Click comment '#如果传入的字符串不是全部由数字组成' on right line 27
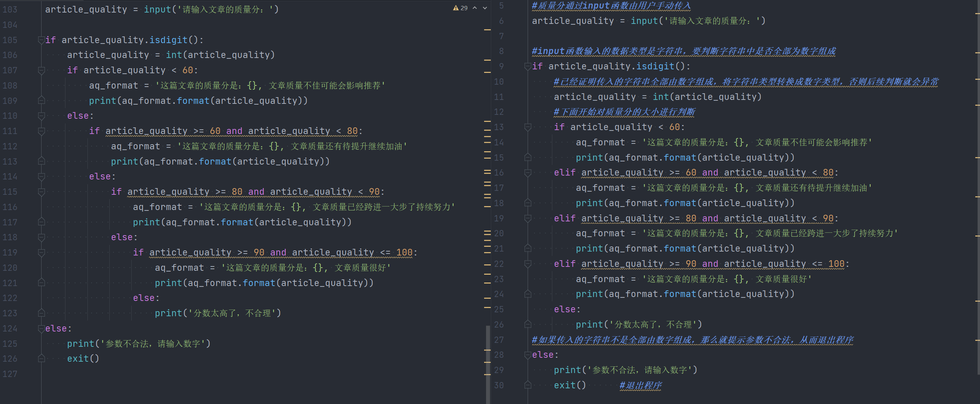980x404 pixels. click(612, 340)
